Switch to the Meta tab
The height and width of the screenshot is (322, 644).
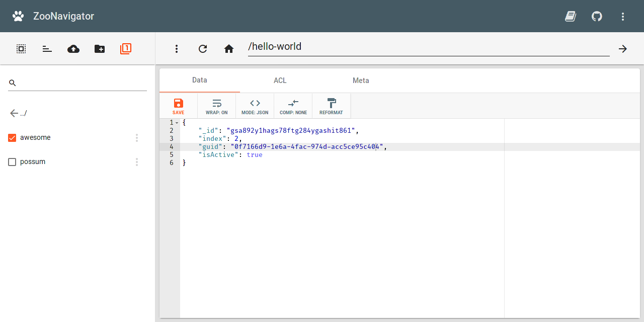point(361,80)
